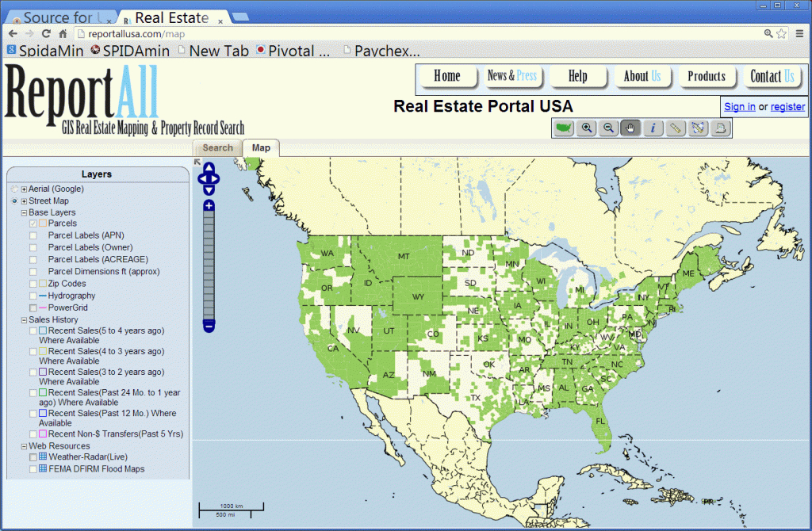Toggle the Hydrography layer checkbox
The height and width of the screenshot is (531, 812).
click(x=33, y=296)
